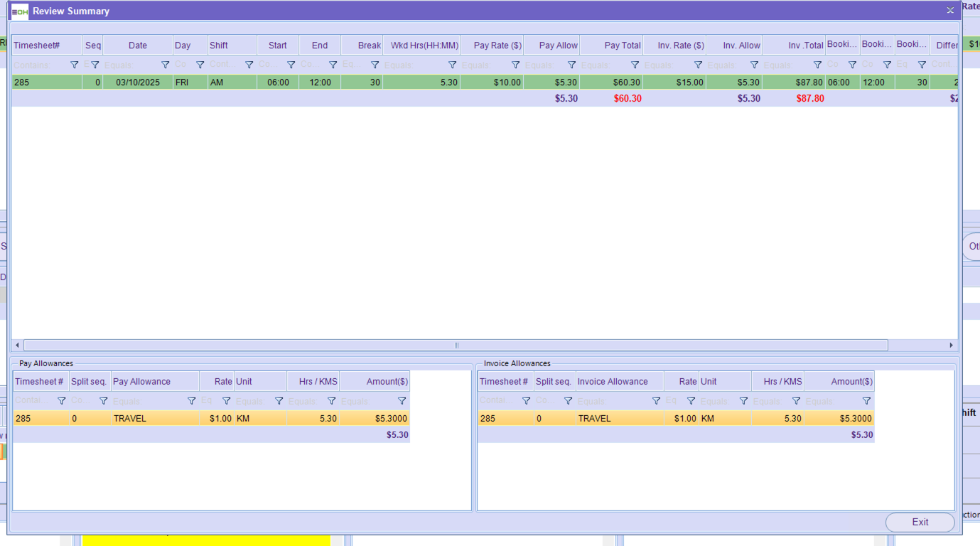This screenshot has width=980, height=546.
Task: Click filter icon for Pay Rate ($)
Action: click(516, 65)
